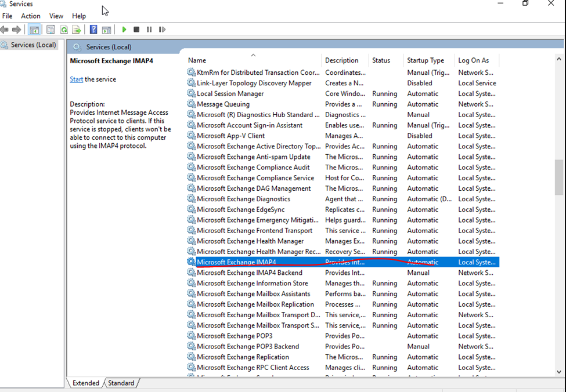The height and width of the screenshot is (392, 566).
Task: Open the File menu
Action: 7,16
